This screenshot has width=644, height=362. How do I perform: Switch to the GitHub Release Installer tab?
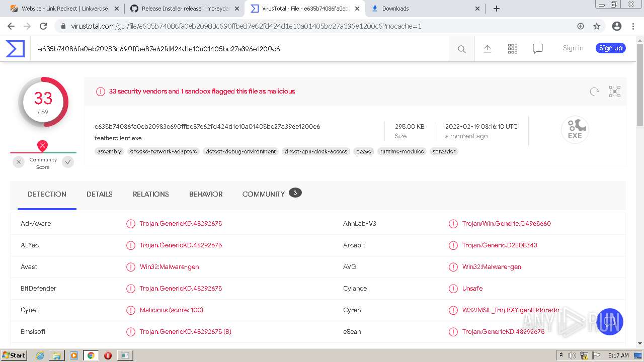pos(185,9)
